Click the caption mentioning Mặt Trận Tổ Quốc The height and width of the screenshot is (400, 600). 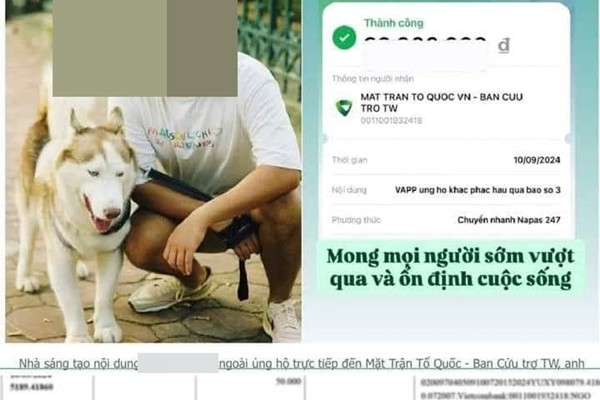click(x=401, y=363)
